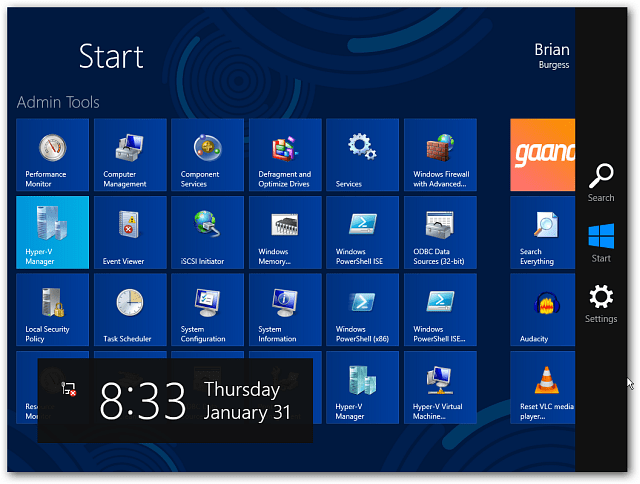
Task: Open Defragment and Optimize Drives tile
Action: tap(285, 155)
